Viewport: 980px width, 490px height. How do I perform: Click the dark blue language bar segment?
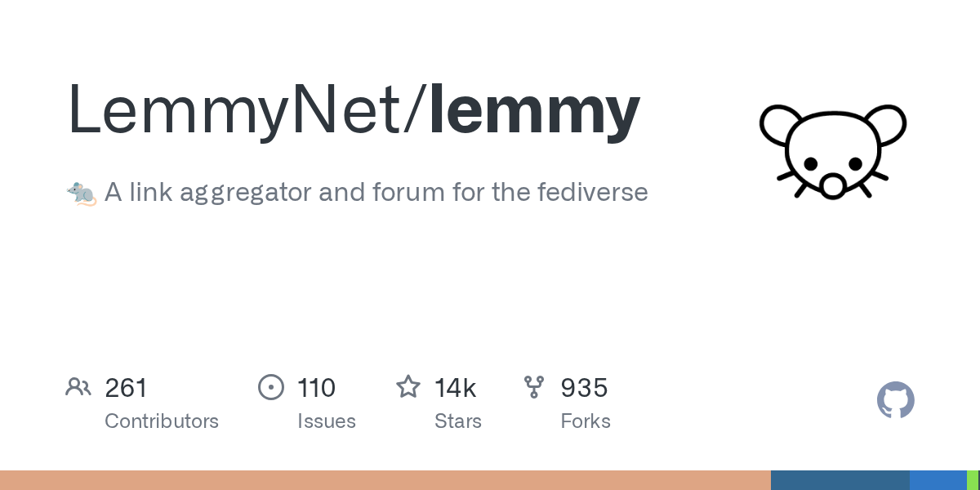pos(840,480)
